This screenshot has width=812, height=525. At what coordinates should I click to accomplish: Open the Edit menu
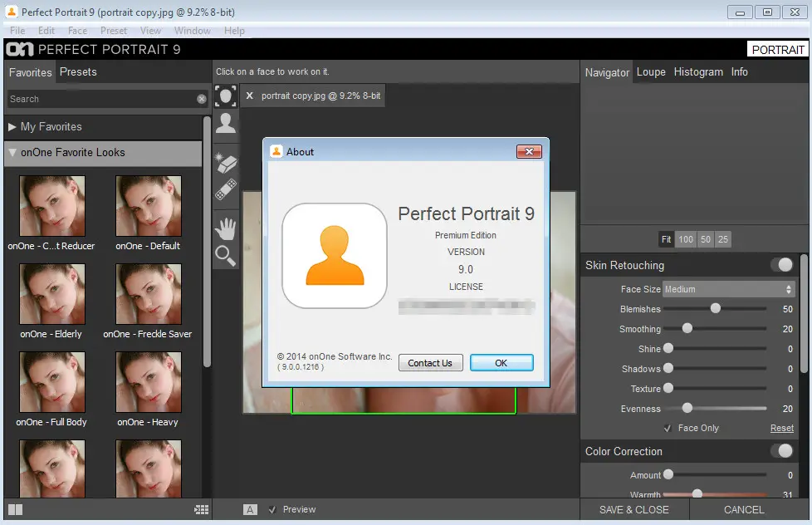coord(46,31)
